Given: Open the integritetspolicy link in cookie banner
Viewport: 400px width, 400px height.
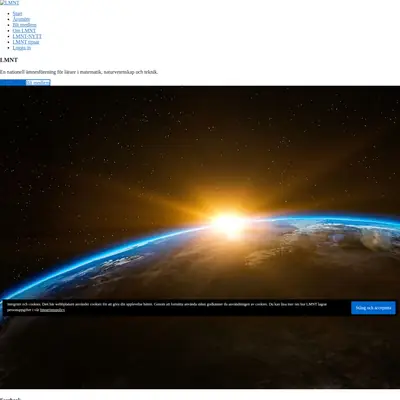Looking at the screenshot, I should (52, 310).
